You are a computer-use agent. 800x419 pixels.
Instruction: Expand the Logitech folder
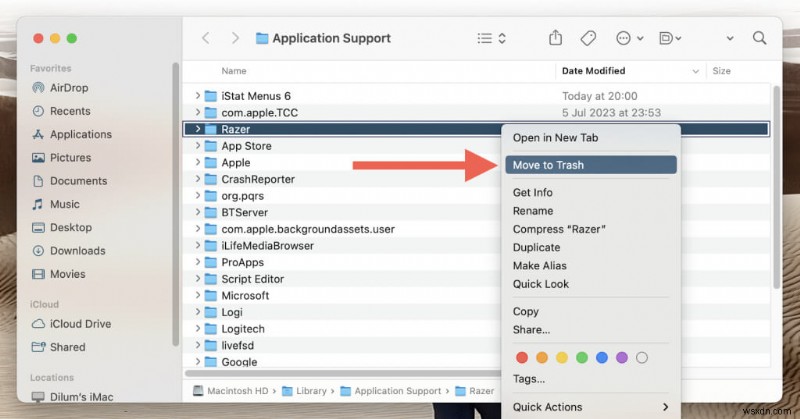(x=197, y=329)
